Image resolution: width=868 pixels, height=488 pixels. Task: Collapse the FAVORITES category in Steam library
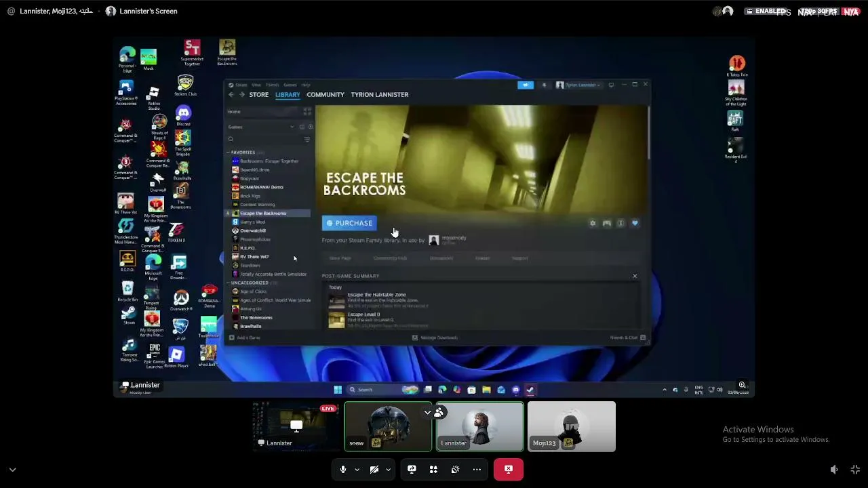228,152
